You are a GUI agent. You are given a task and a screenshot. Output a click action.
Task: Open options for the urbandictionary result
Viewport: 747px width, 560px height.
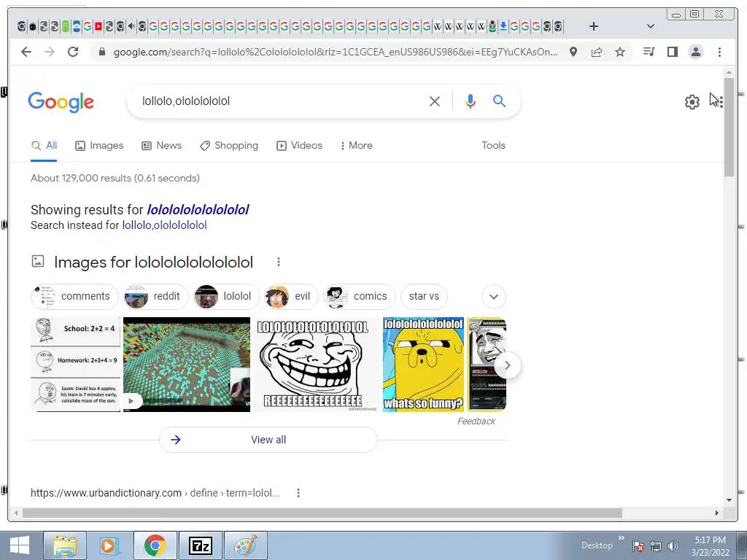[x=298, y=493]
